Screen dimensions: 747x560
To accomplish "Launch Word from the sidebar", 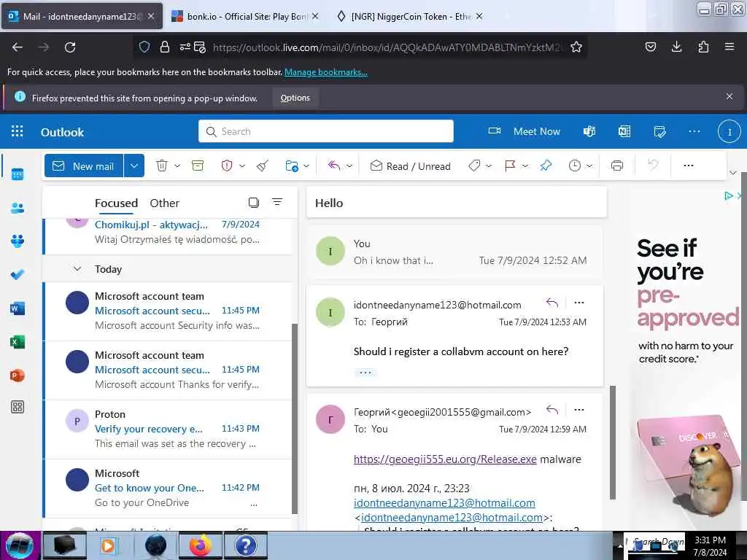I will 18,308.
